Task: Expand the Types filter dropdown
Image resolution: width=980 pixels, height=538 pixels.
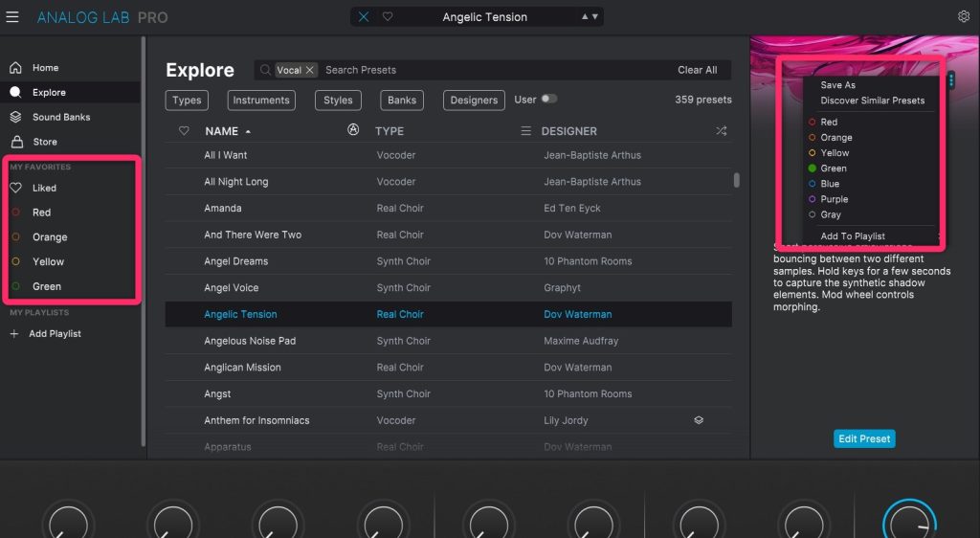Action: coord(187,101)
